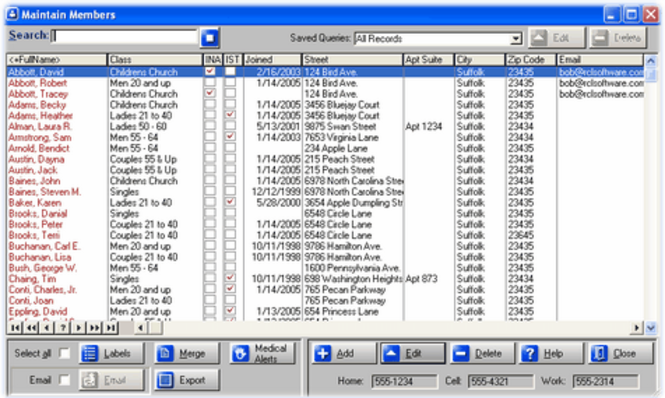Open the Saved Queries dropdown
This screenshot has width=665, height=398.
[515, 39]
